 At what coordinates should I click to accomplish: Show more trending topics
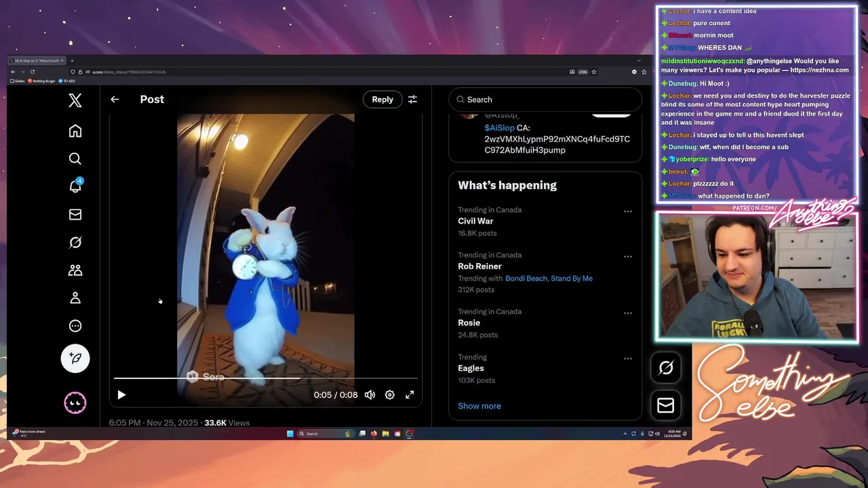pos(479,406)
